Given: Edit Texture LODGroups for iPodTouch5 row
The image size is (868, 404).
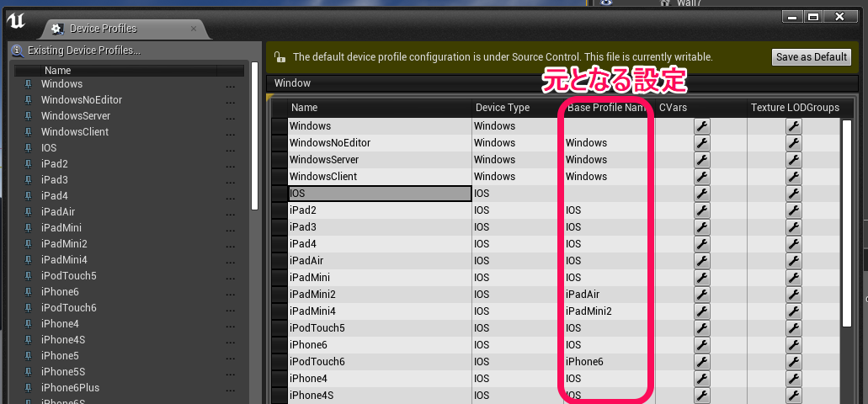Looking at the screenshot, I should pyautogui.click(x=793, y=328).
